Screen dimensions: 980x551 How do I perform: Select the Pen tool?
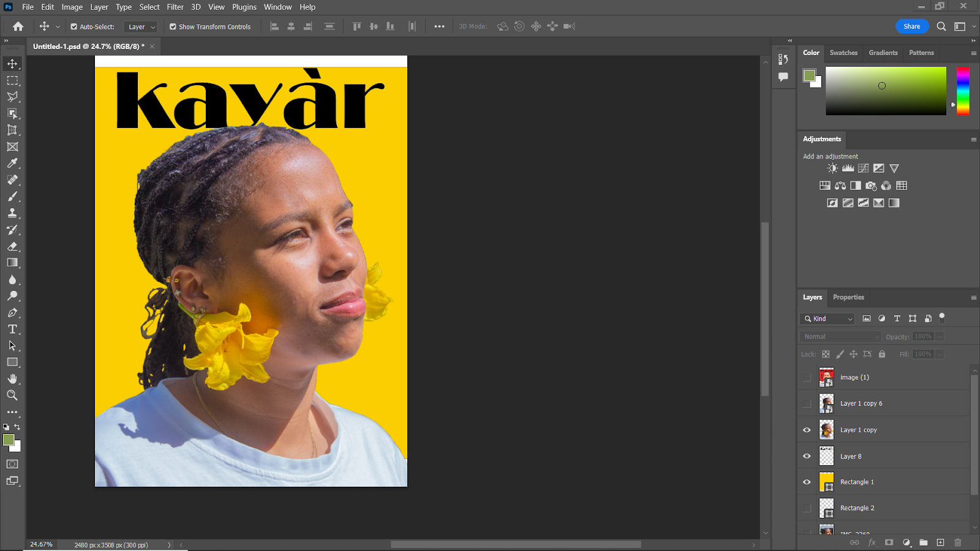pos(12,312)
